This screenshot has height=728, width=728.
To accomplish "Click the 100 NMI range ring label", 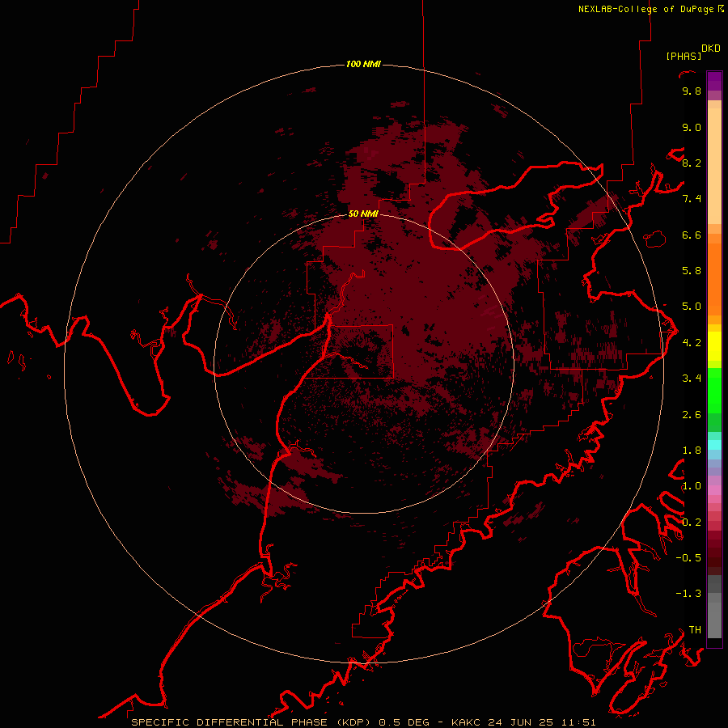I will pos(363,64).
